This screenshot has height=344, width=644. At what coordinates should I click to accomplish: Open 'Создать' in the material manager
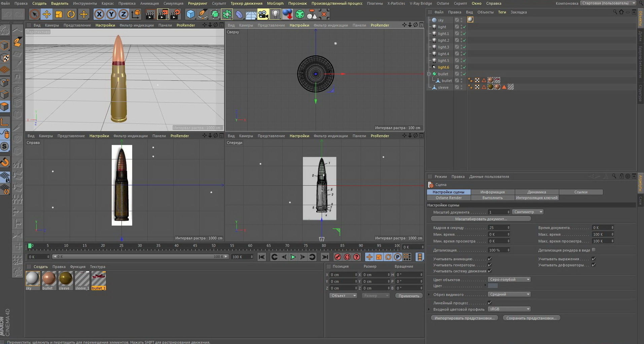point(41,267)
